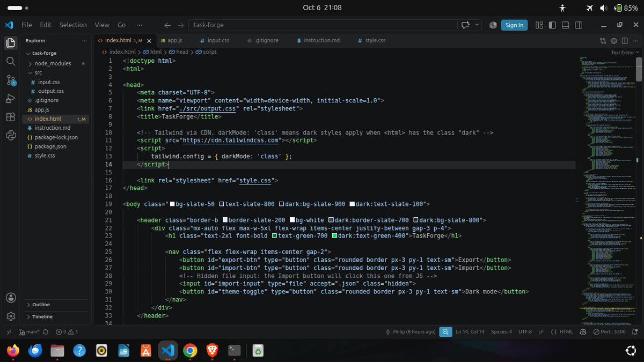Click the Open Changes compare icon

[x=603, y=40]
